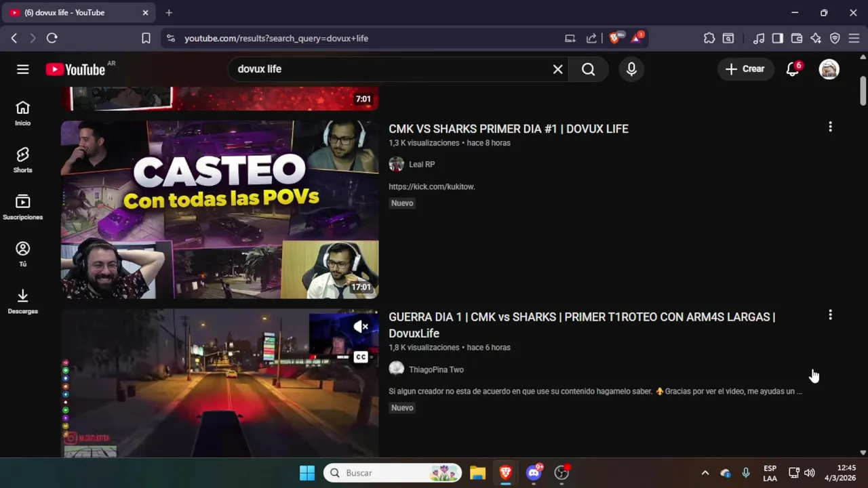Viewport: 868px width, 488px height.
Task: Play the night street GTA video preview
Action: (220, 384)
